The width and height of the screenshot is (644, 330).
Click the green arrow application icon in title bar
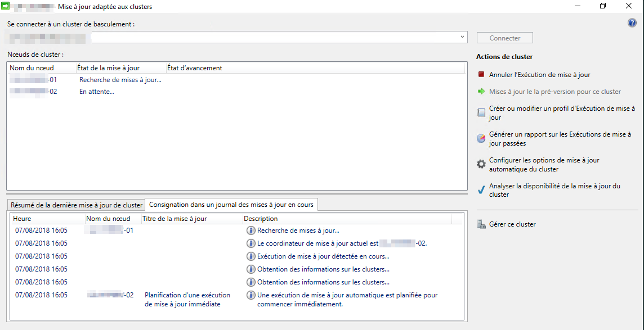pyautogui.click(x=6, y=6)
